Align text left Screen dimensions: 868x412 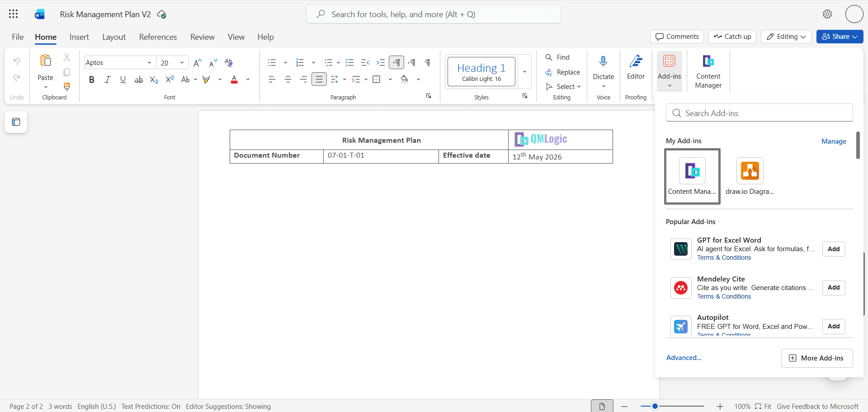click(272, 80)
